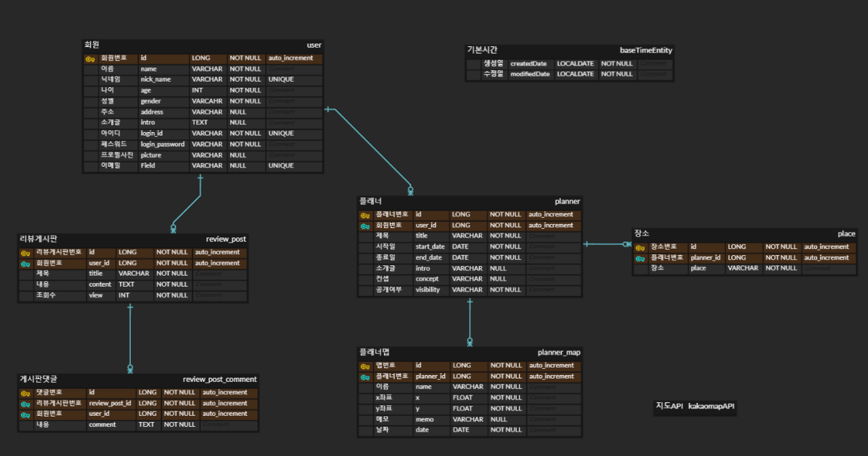
Task: Select the 공개여부 logical name
Action: click(x=389, y=290)
